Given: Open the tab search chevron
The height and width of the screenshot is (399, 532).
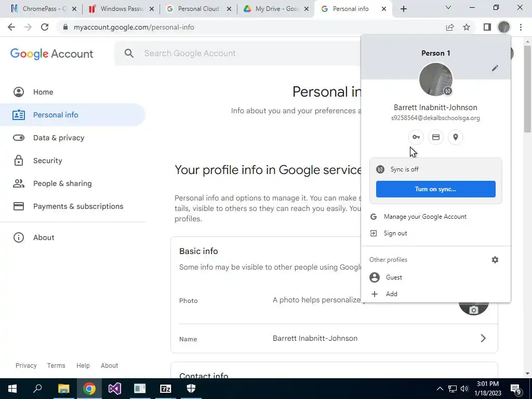Looking at the screenshot, I should tap(448, 7).
